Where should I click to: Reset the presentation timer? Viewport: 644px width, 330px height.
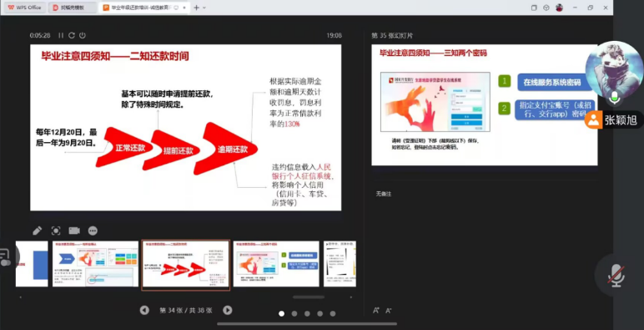pyautogui.click(x=72, y=35)
